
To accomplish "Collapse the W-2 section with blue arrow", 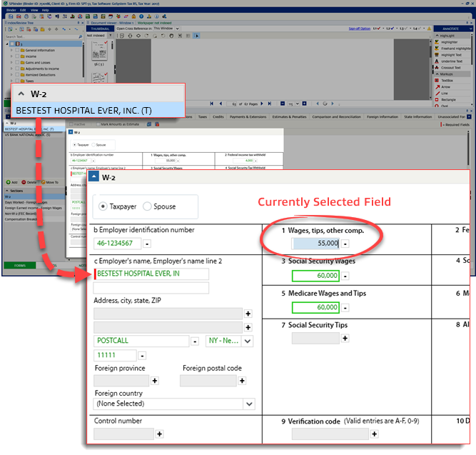I will (x=93, y=178).
